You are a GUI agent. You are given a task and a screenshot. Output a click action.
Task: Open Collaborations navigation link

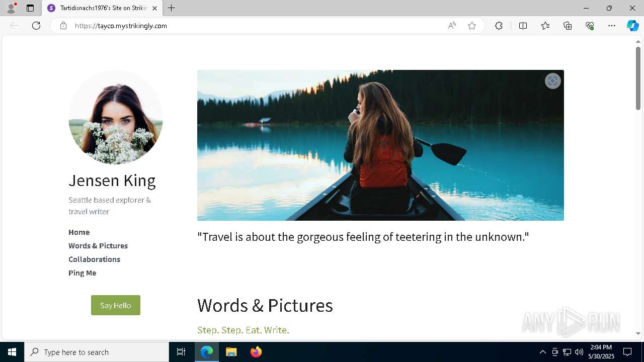click(x=94, y=259)
